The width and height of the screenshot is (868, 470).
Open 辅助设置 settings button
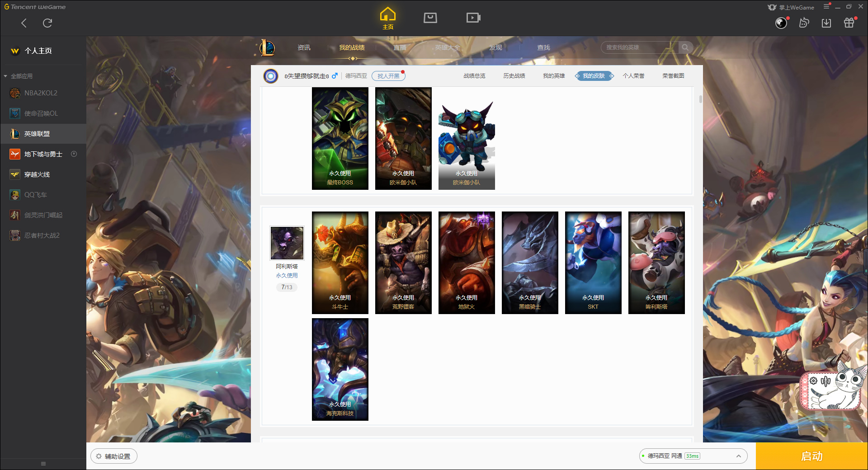pos(114,456)
